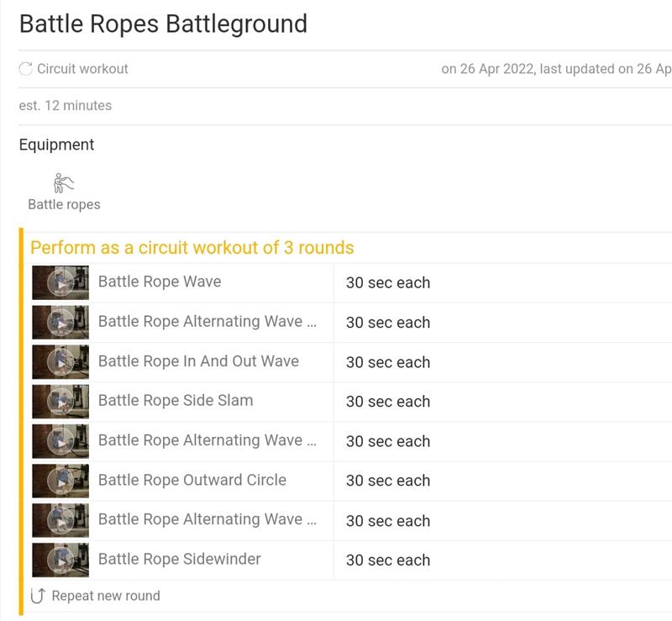
Task: Click 30 sec each for Battle Rope Wave
Action: pyautogui.click(x=388, y=283)
